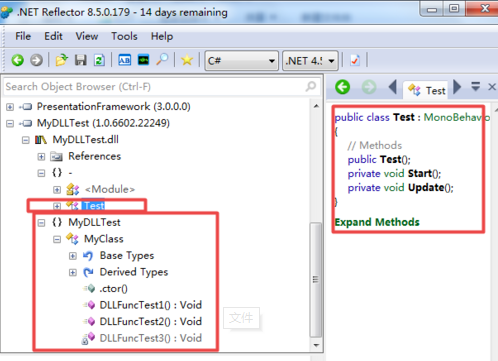Screen dimensions: 498x361
Task: Click the Search magnifier toolbar icon
Action: click(162, 60)
